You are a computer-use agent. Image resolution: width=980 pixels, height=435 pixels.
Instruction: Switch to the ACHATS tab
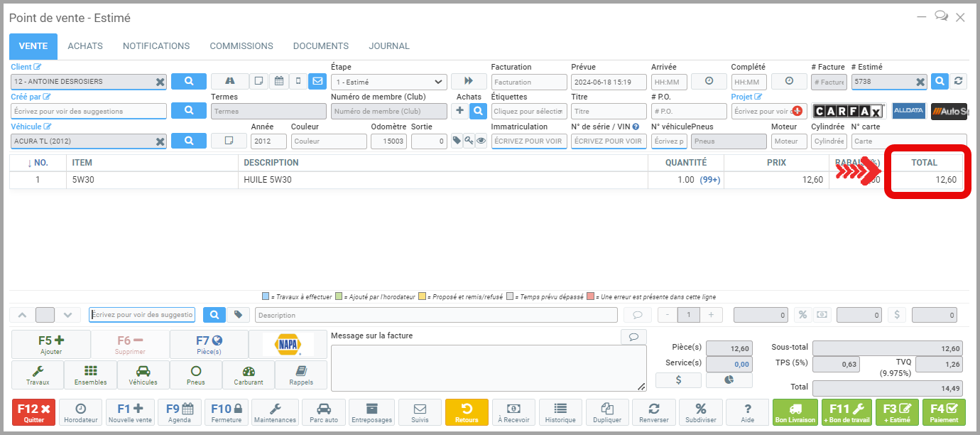point(85,46)
